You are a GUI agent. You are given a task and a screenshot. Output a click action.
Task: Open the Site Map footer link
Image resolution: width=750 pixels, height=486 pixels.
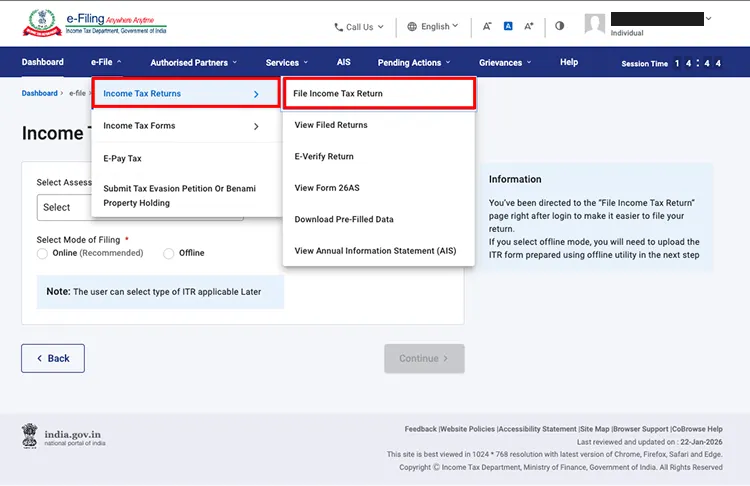595,429
